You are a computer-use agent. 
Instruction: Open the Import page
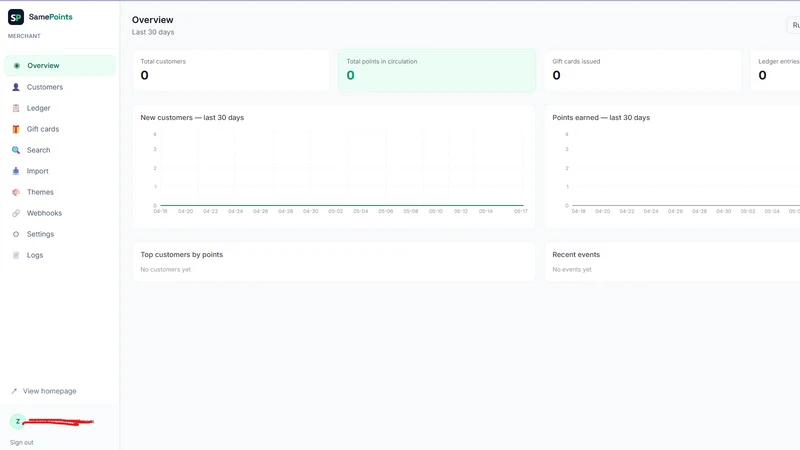pyautogui.click(x=60, y=171)
